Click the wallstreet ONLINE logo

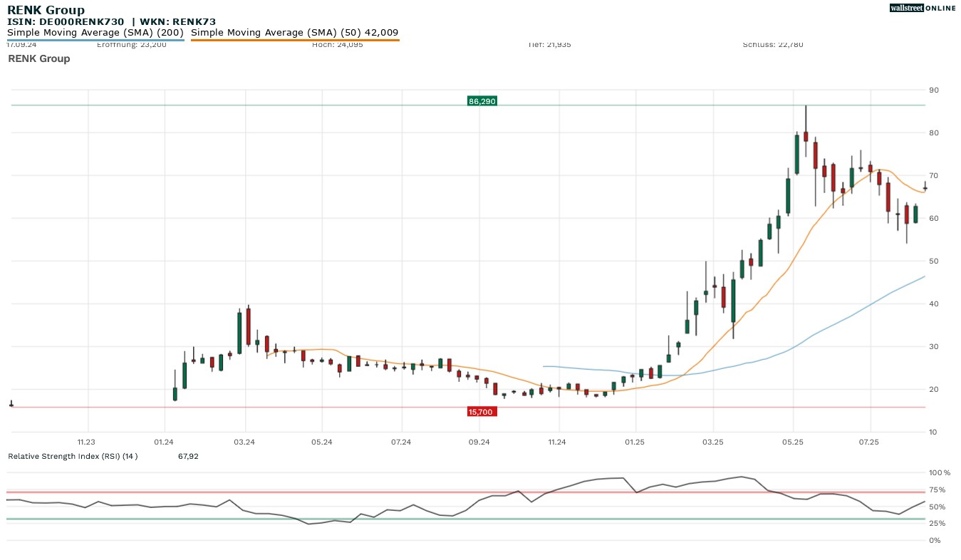[923, 8]
